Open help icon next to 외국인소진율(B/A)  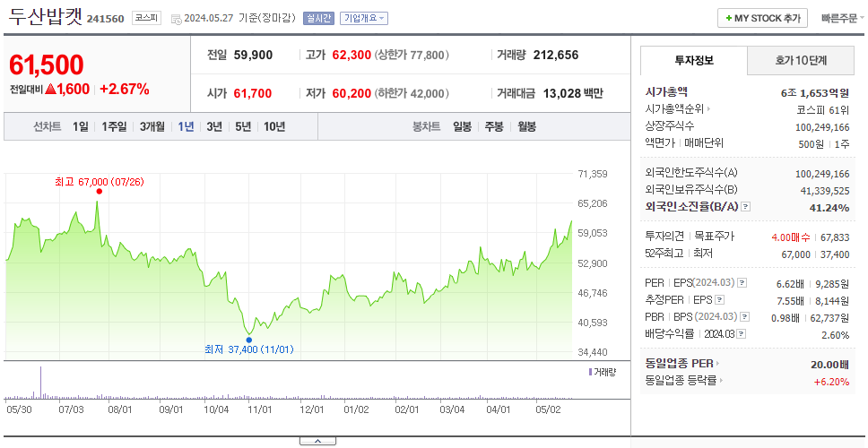[x=746, y=207]
